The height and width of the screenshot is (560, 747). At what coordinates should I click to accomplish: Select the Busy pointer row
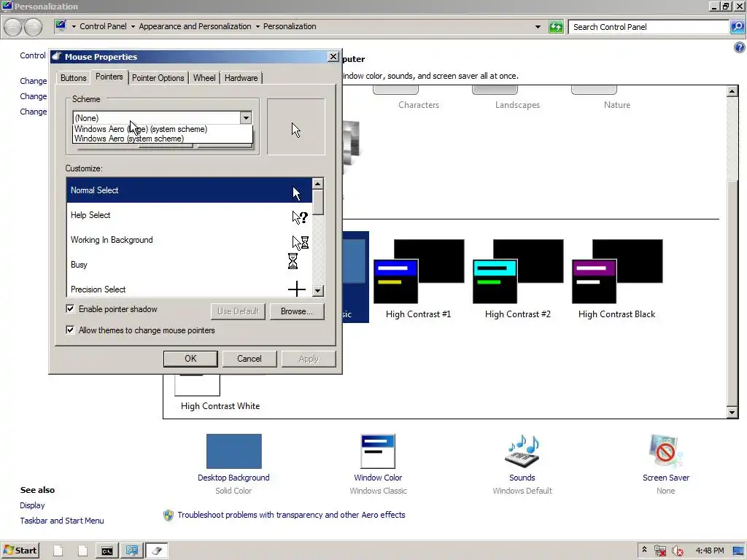click(x=189, y=265)
